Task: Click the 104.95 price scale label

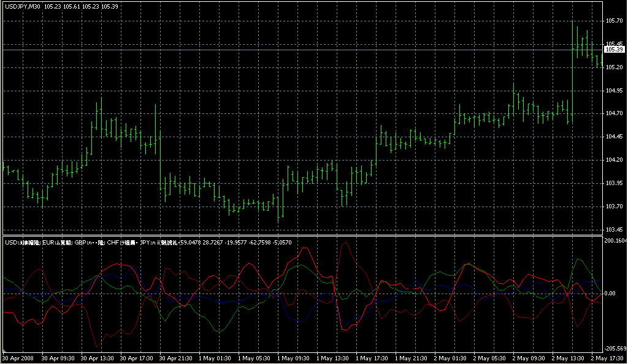Action: click(x=614, y=91)
